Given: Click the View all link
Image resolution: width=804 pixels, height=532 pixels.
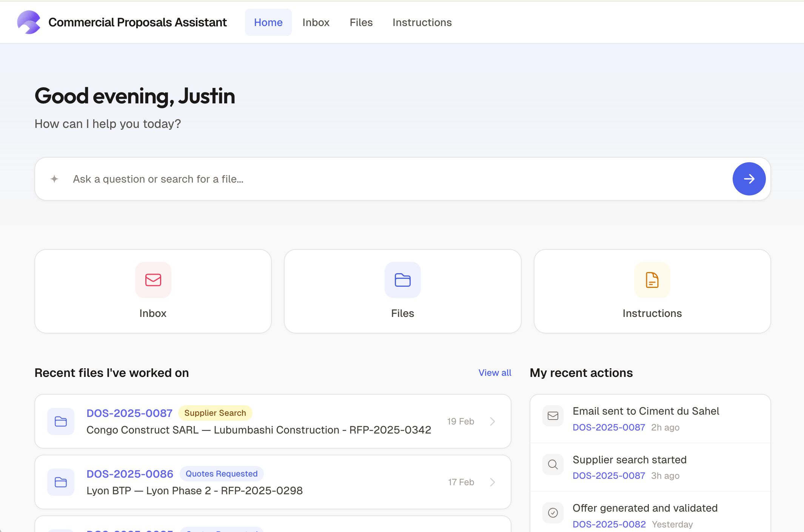Looking at the screenshot, I should click(x=494, y=373).
